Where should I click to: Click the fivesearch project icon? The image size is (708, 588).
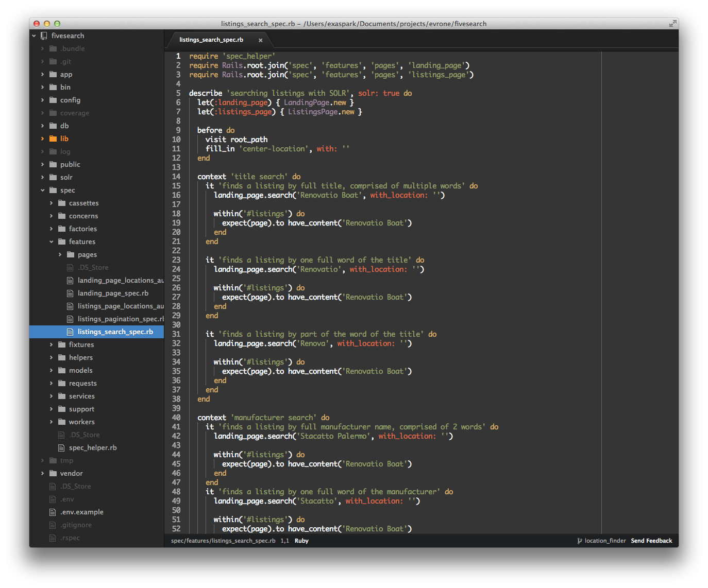click(44, 36)
